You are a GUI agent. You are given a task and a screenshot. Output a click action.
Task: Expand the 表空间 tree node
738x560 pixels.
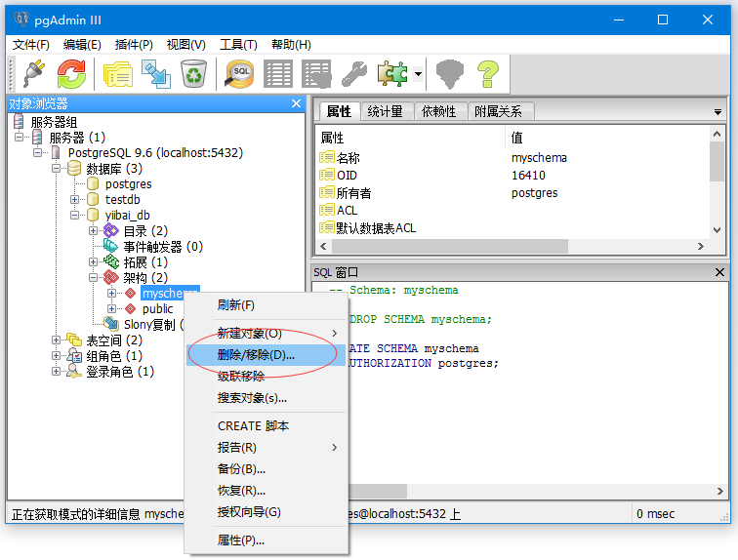(57, 340)
